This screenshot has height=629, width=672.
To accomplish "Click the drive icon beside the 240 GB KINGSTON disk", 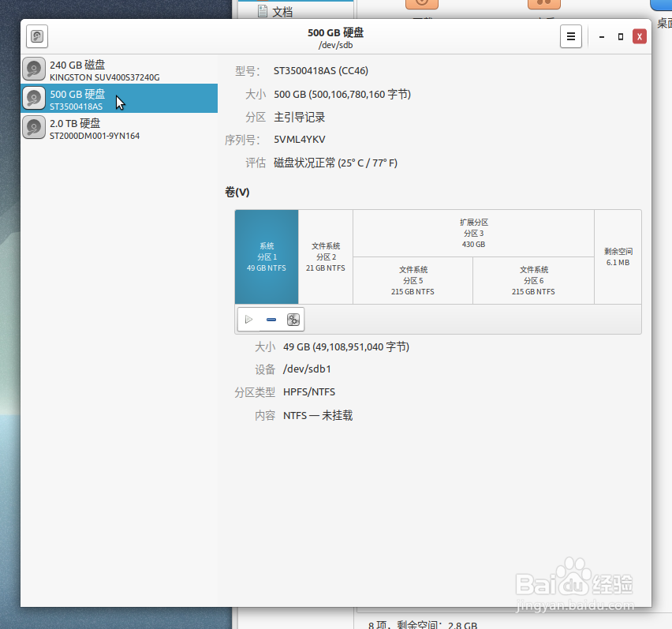I will [x=33, y=69].
